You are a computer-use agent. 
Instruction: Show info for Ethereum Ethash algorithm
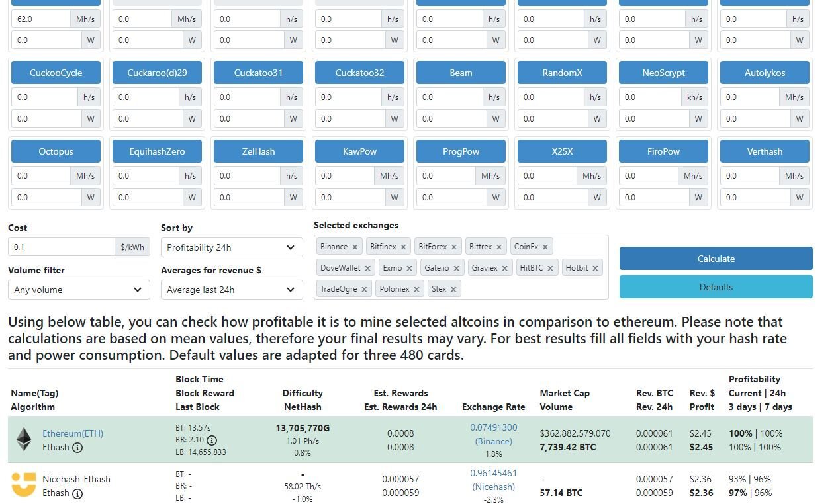(77, 448)
